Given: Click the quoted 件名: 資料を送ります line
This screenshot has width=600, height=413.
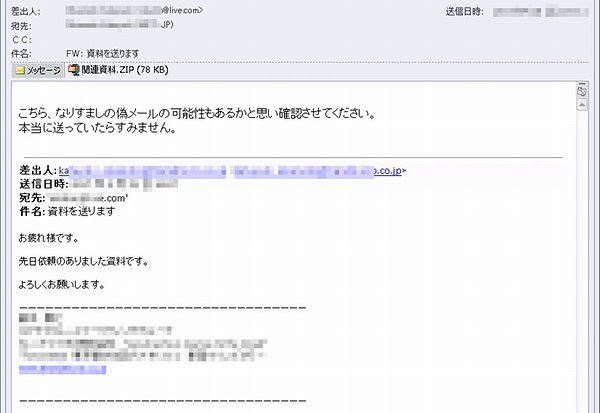Looking at the screenshot, I should [67, 211].
